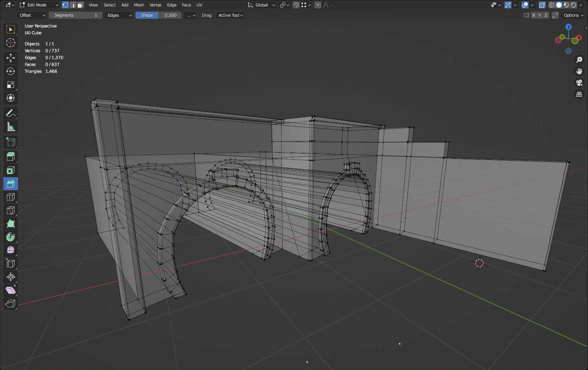The image size is (588, 370).
Task: Toggle viewport overlays
Action: (525, 5)
